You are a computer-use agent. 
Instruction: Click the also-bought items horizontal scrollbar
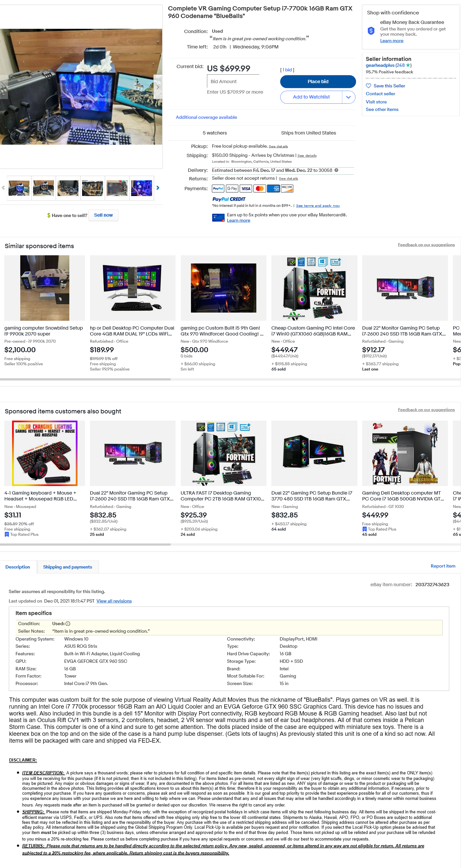click(x=85, y=545)
